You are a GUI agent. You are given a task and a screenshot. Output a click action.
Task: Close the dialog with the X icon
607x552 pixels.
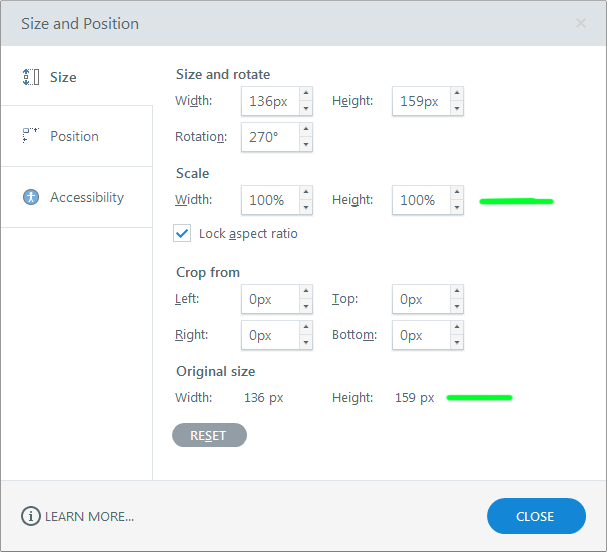click(582, 23)
